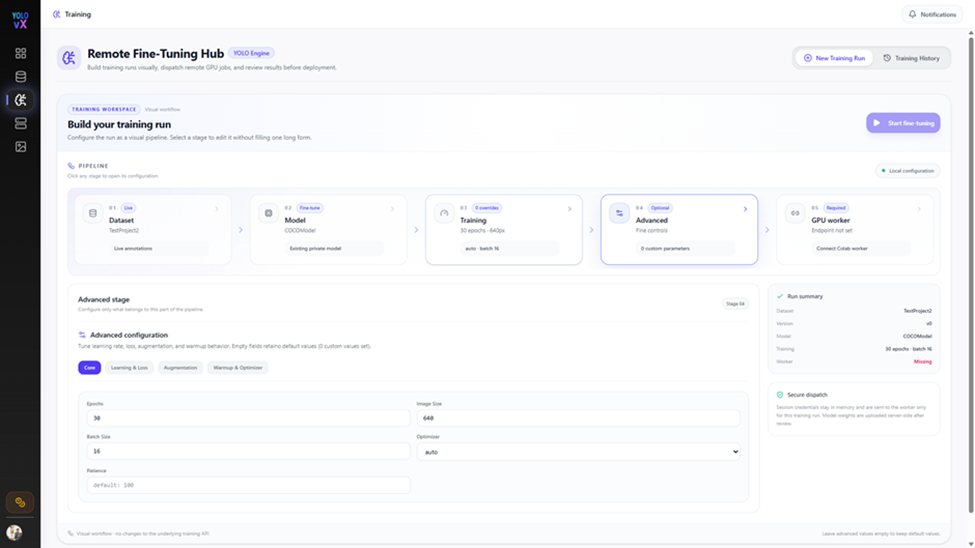Open the image gallery icon in sidebar
This screenshot has width=975, height=548.
[21, 147]
